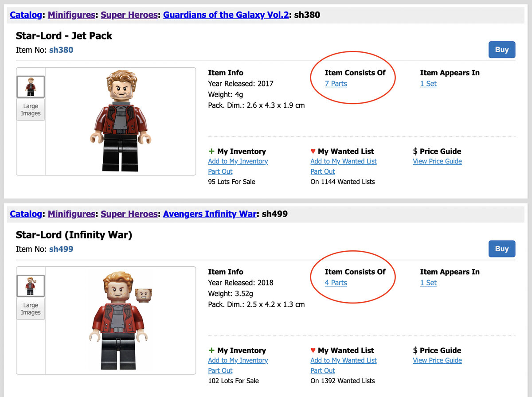This screenshot has height=397, width=532.
Task: Click the Star-Lord (Infinity War) title
Action: pyautogui.click(x=74, y=235)
